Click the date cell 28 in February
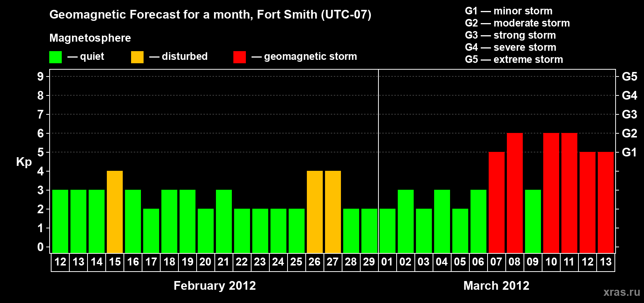Image resolution: width=644 pixels, height=303 pixels. point(351,262)
